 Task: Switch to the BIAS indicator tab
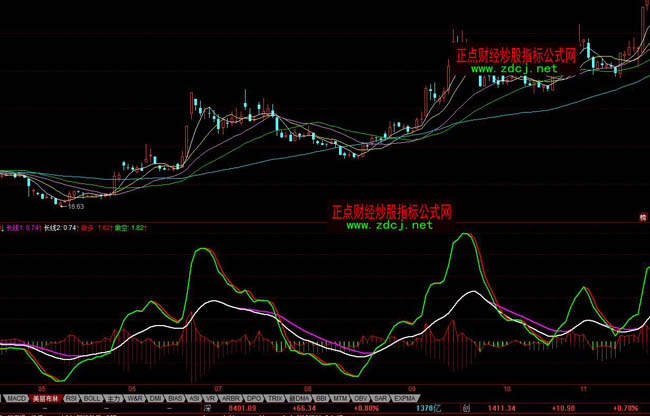pyautogui.click(x=175, y=397)
